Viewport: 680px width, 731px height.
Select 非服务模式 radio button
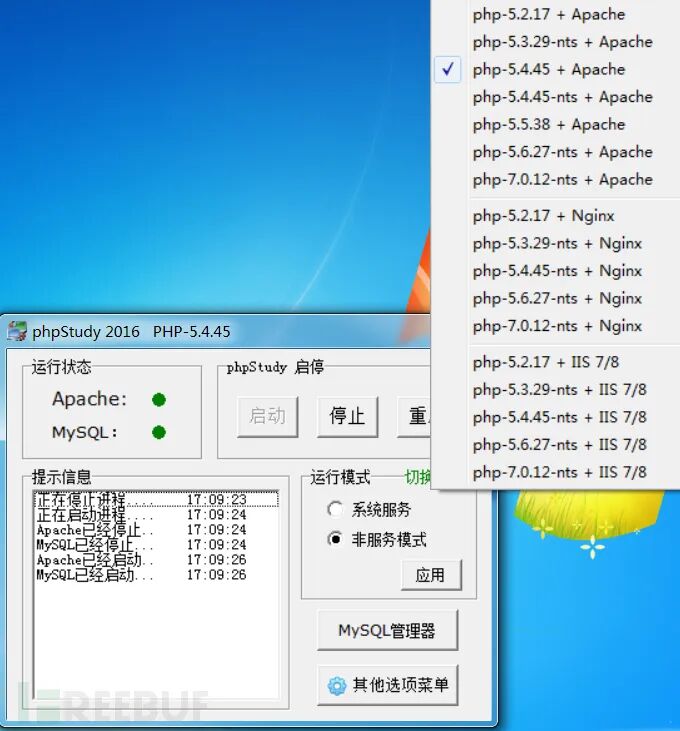tap(335, 539)
